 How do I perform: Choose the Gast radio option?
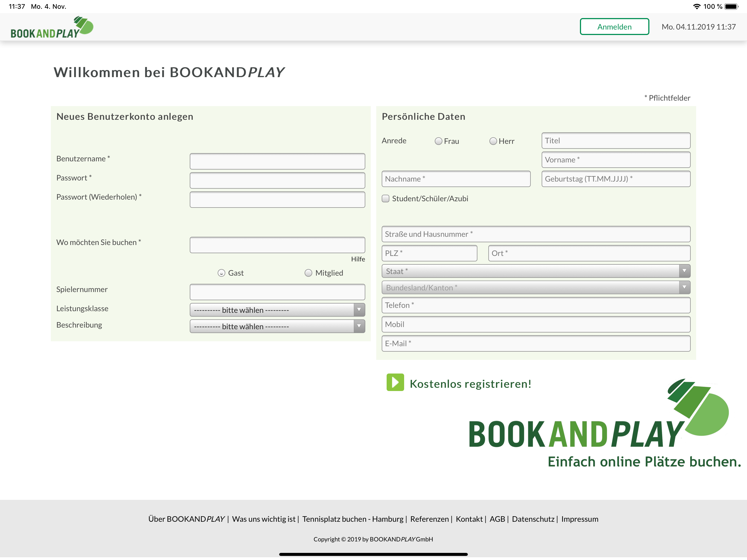(x=221, y=273)
